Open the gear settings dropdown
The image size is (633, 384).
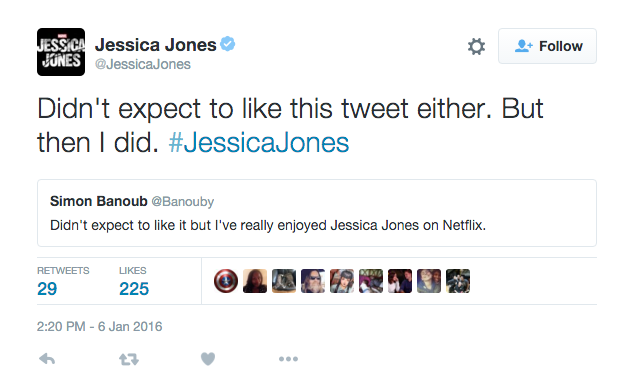click(476, 46)
